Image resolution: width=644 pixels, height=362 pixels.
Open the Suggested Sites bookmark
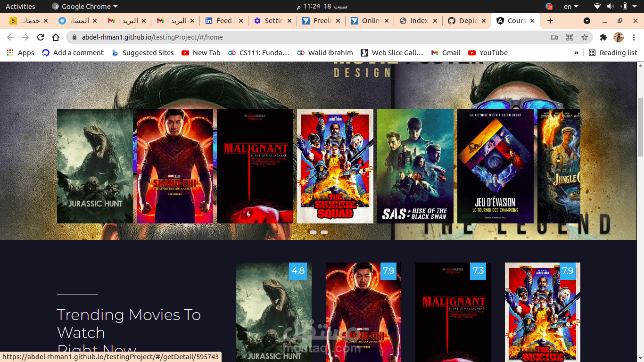(x=143, y=53)
